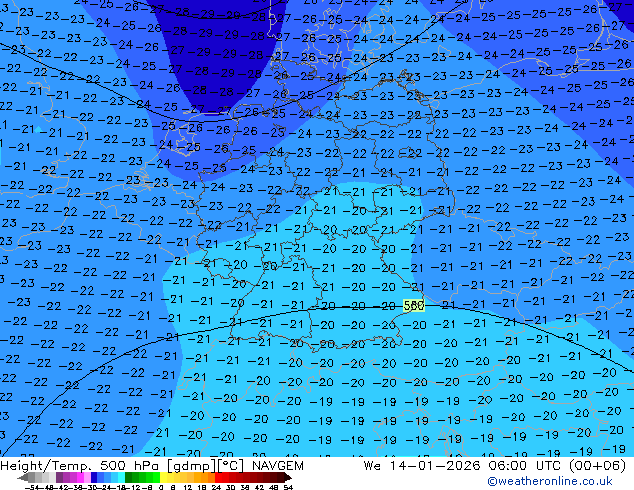The height and width of the screenshot is (490, 634).
Task: Click the Height/Temp. 500 hPa NAVGEM title
Action: [x=152, y=466]
